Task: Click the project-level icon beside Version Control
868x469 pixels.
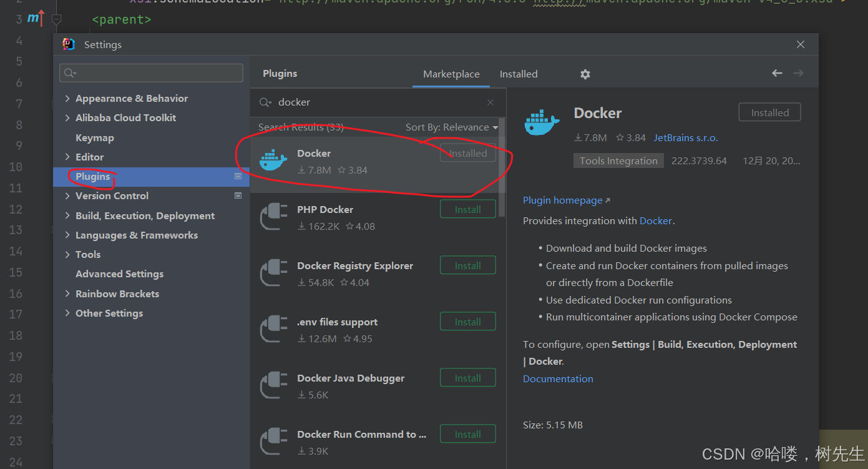Action: (x=238, y=196)
